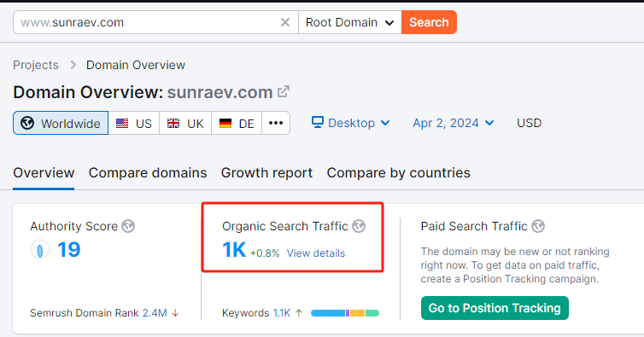
Task: Click the USD currency label
Action: pyautogui.click(x=529, y=123)
